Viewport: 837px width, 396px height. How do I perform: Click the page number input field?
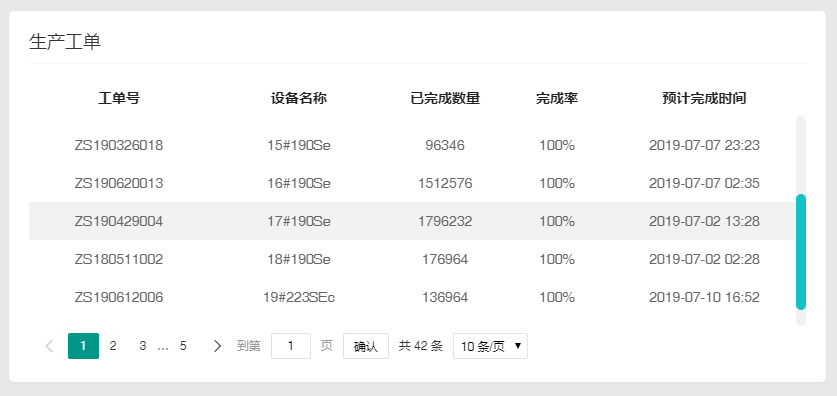(291, 346)
